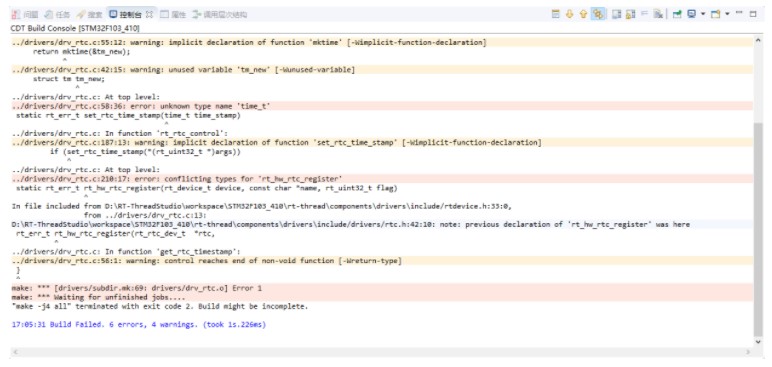
Task: Click 'static rt_err_t set_rtc_time_stamp(time_t time_stamp)' line
Action: [128, 115]
